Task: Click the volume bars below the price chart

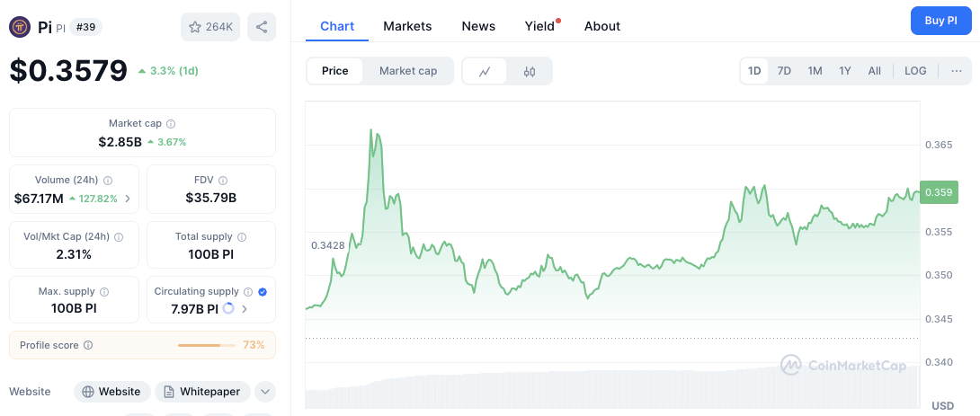Action: [x=612, y=390]
